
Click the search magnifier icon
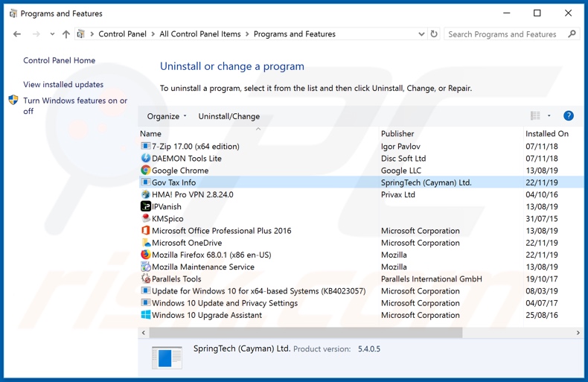click(x=572, y=34)
